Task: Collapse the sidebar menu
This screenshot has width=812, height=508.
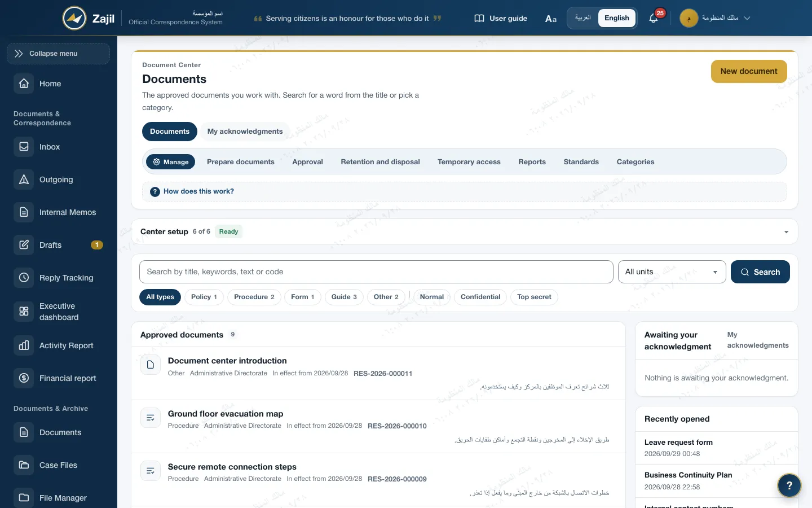Action: point(58,54)
